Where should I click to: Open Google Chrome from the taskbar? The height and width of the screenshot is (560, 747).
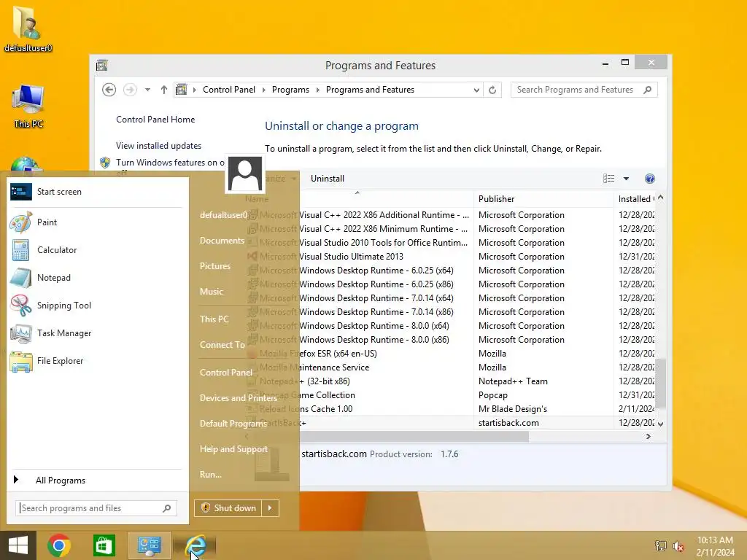[x=59, y=545]
